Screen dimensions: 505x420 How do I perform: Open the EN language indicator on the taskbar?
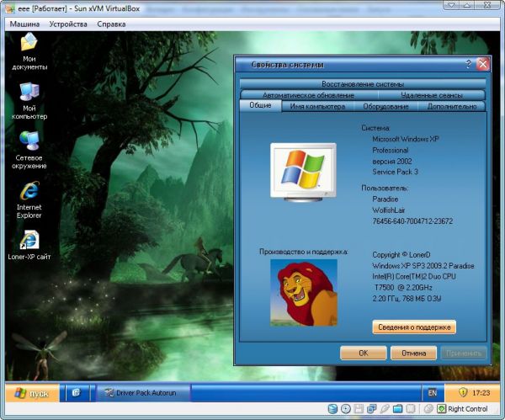pyautogui.click(x=432, y=392)
